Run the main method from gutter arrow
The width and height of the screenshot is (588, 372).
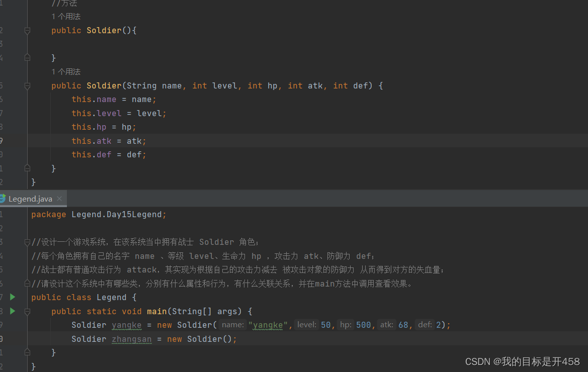point(13,311)
